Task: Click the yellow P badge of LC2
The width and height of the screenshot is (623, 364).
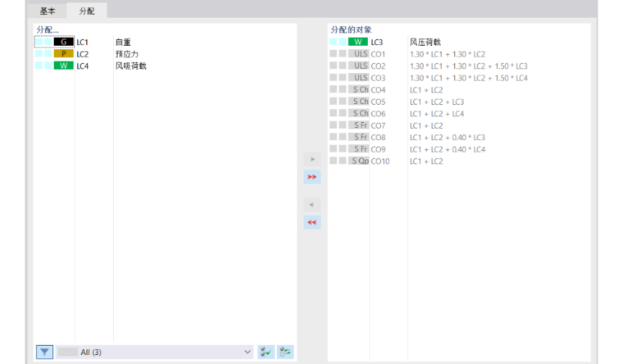Action: (x=64, y=53)
